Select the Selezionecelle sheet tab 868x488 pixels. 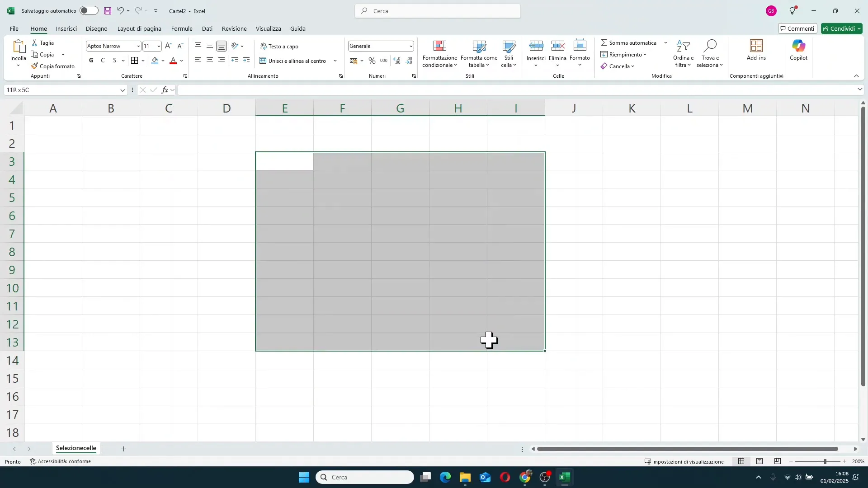coord(76,448)
